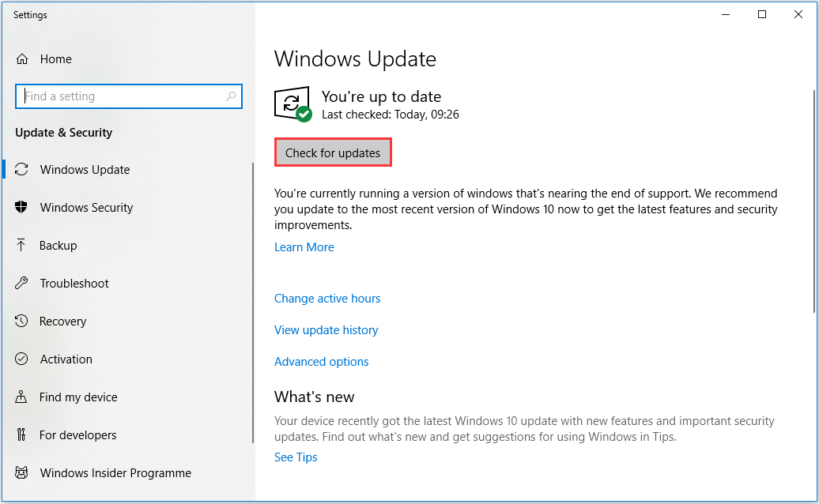819x504 pixels.
Task: Go to the Windows Security section
Action: 86,208
